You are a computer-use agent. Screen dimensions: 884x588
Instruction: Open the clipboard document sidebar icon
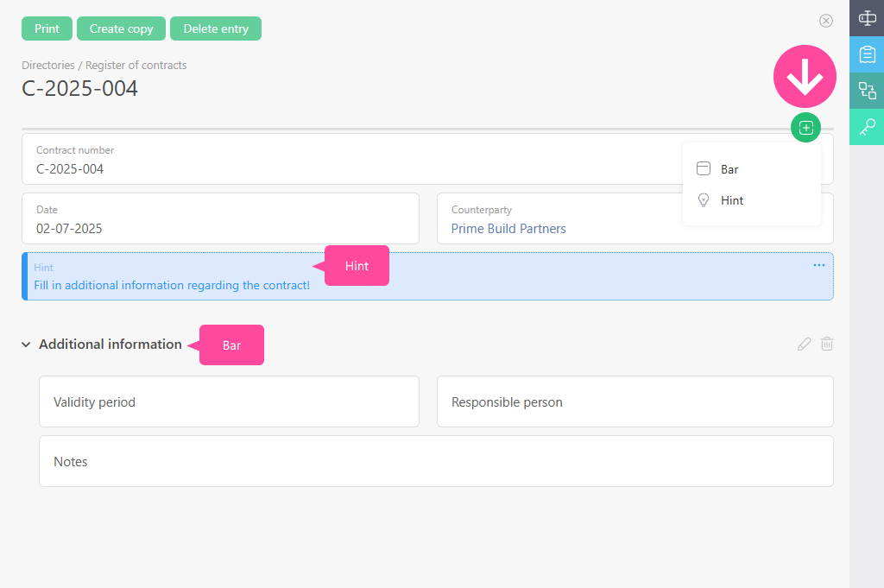[x=867, y=54]
